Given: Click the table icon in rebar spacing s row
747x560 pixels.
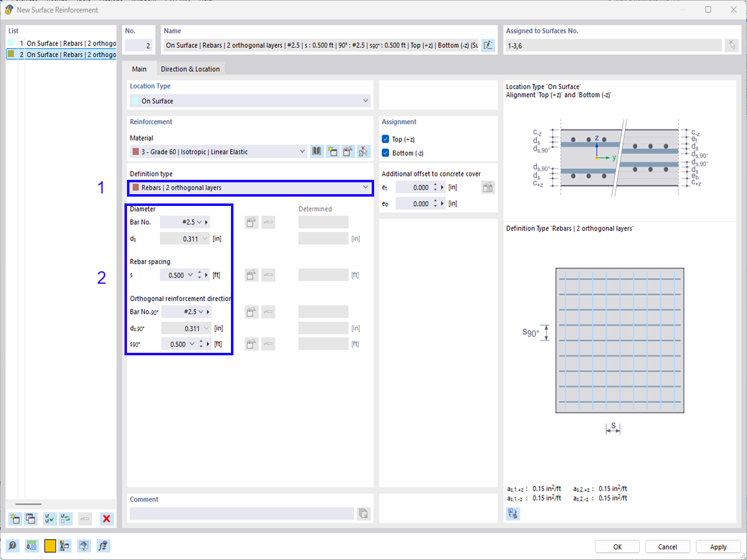Looking at the screenshot, I should pos(251,274).
